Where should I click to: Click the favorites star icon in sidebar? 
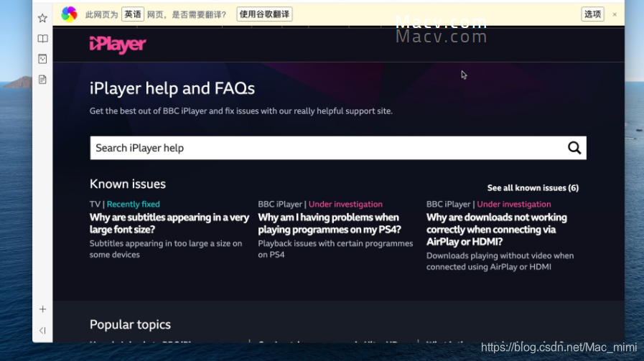(x=42, y=18)
